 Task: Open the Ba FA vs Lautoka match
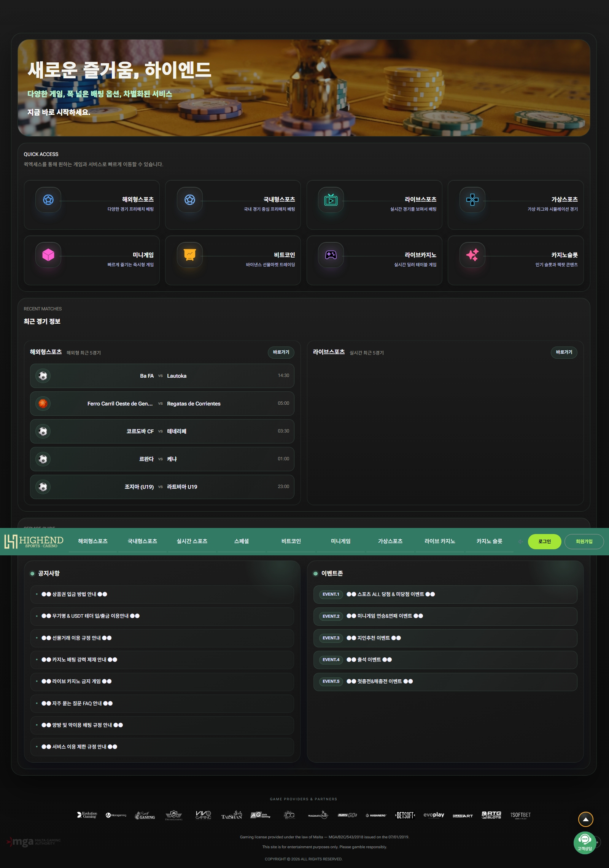point(162,376)
